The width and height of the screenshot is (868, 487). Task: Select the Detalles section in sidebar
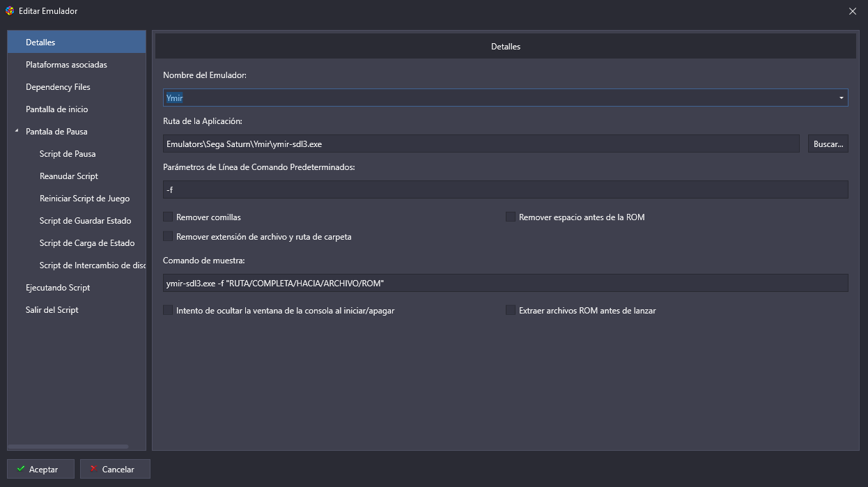click(x=77, y=42)
